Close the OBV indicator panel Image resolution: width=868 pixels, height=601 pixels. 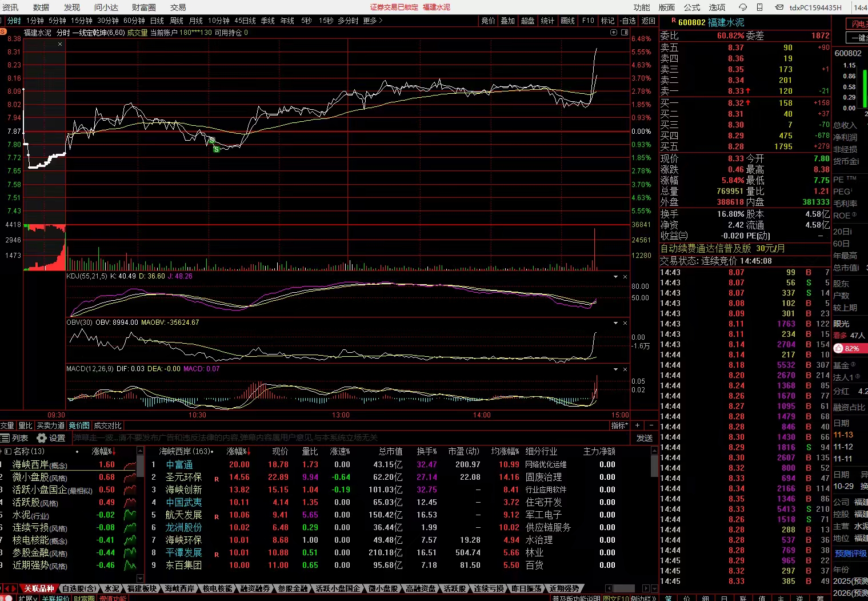[x=625, y=323]
